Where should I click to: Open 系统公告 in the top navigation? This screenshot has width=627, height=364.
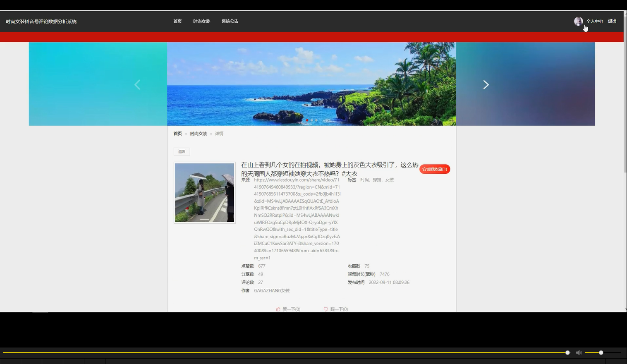pyautogui.click(x=230, y=21)
